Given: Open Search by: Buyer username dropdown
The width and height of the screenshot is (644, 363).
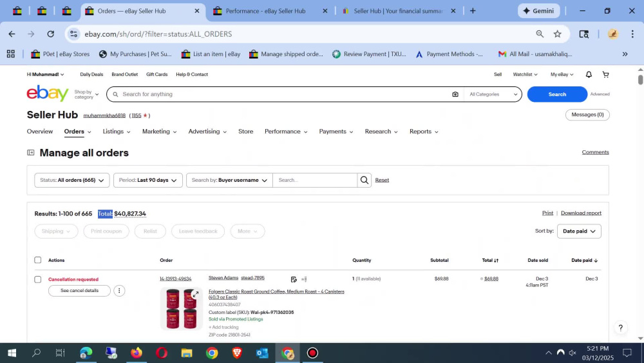Looking at the screenshot, I should (x=229, y=180).
